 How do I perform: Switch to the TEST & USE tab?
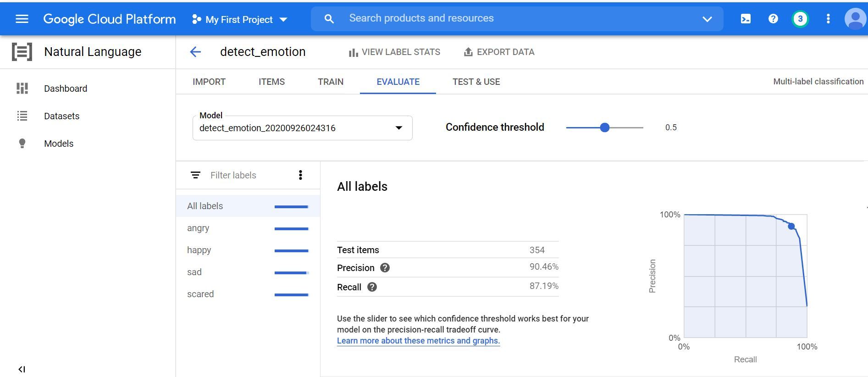tap(476, 82)
